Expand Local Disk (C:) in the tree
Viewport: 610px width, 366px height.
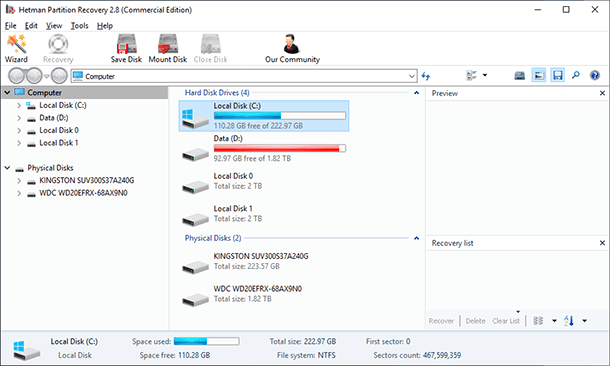tap(19, 105)
